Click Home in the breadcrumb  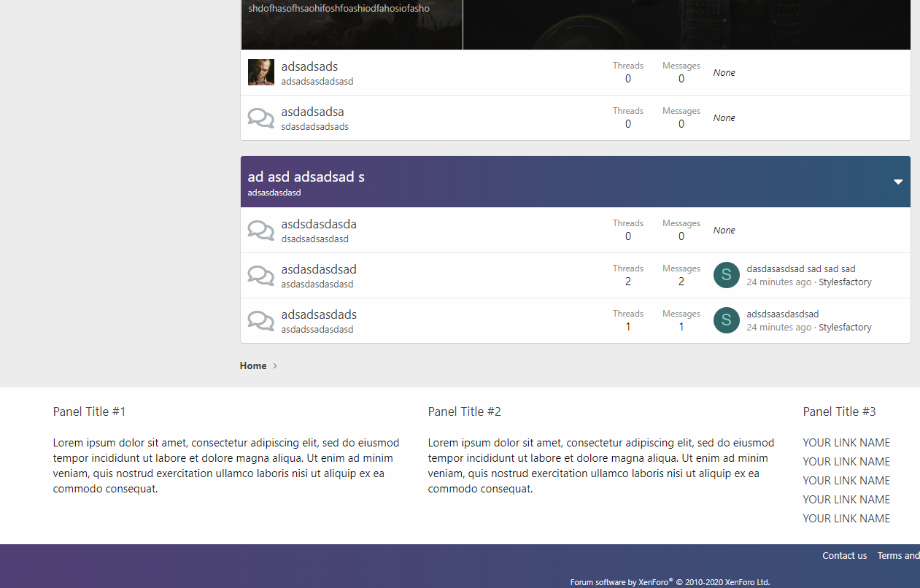pos(253,365)
